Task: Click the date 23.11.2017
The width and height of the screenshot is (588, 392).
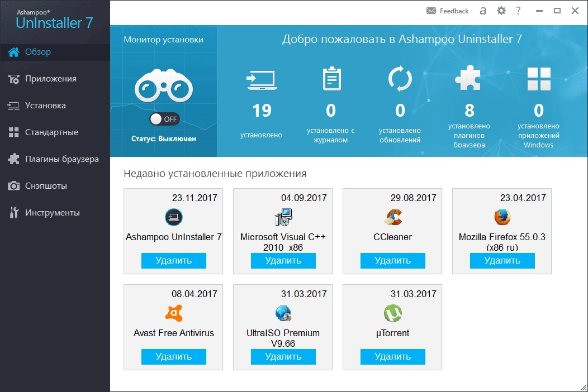Action: click(x=195, y=198)
